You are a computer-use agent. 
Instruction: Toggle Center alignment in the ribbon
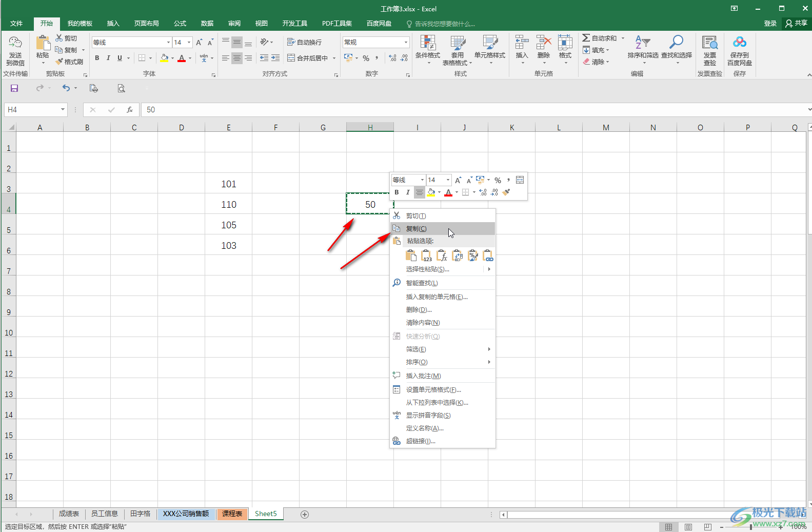click(x=237, y=58)
